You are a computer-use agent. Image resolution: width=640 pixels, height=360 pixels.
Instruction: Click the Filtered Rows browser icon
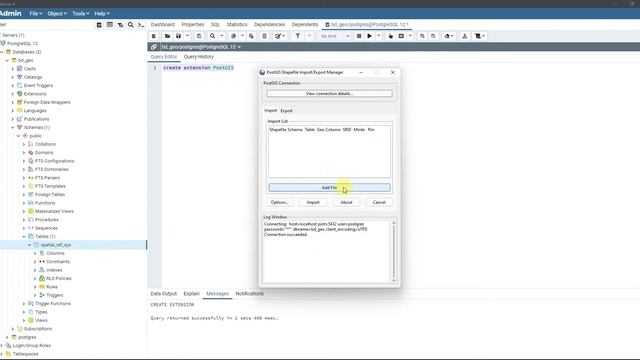(x=120, y=25)
